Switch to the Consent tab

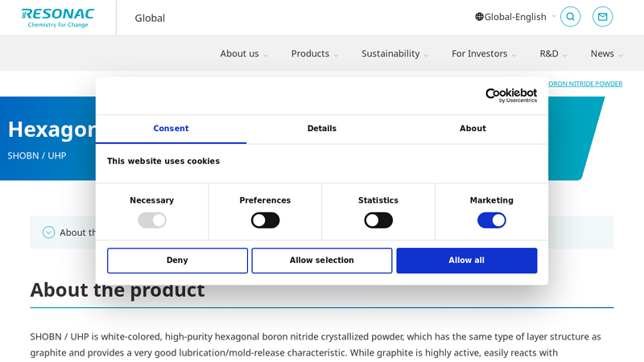tap(171, 129)
